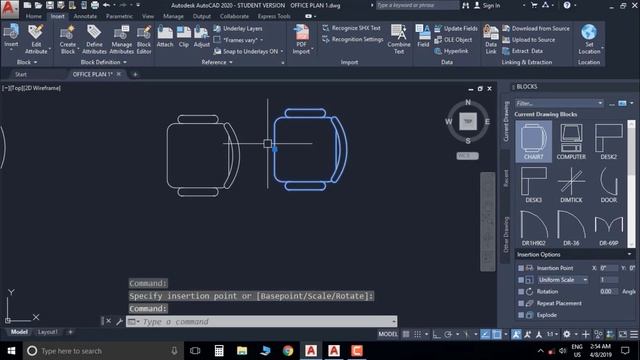Open the Block Editor
Viewport: 640px width, 360px height.
144,39
